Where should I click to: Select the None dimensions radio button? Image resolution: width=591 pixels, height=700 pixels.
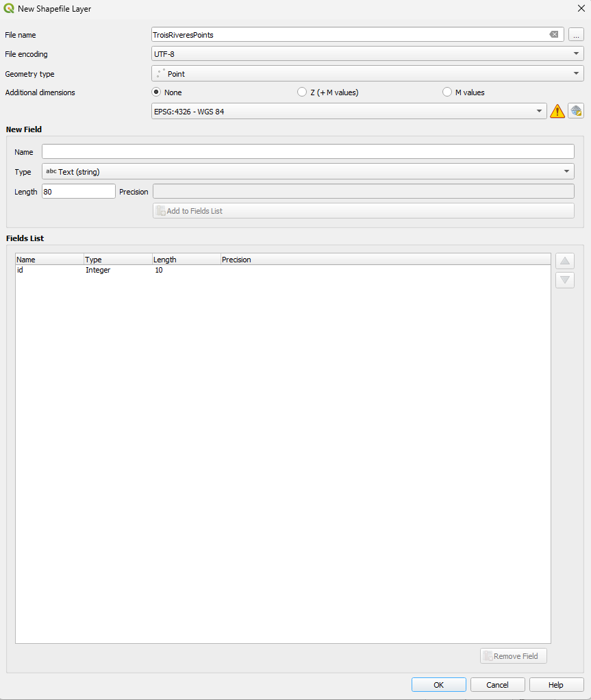pos(157,92)
